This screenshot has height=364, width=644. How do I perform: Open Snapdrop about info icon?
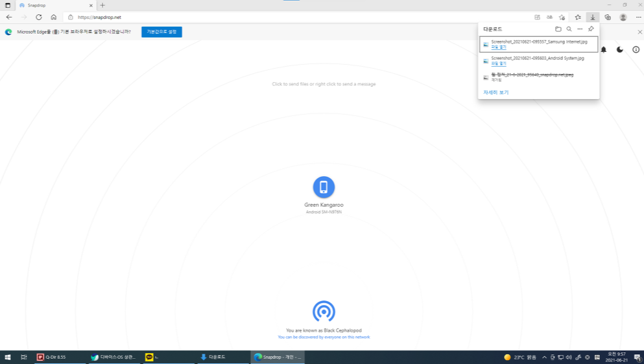point(636,50)
